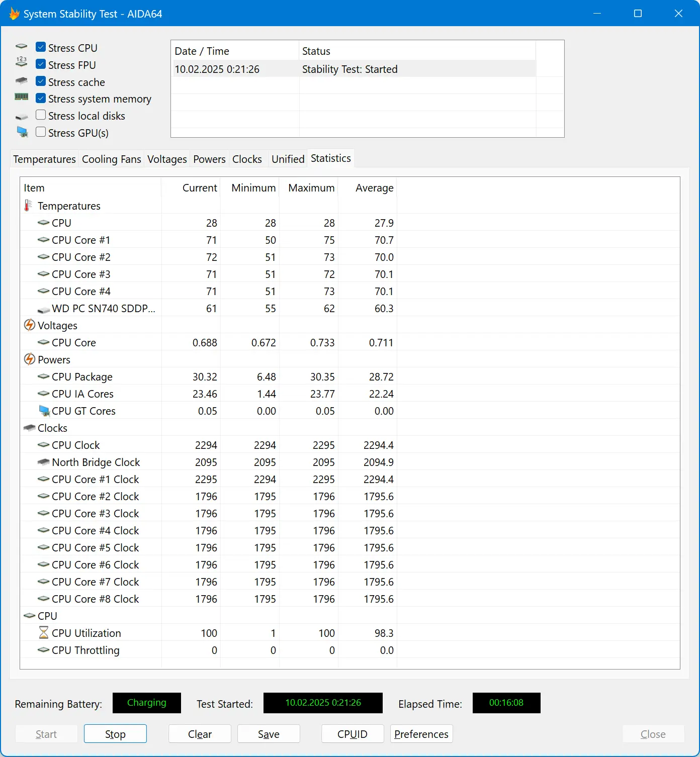
Task: Click the Item column header
Action: pyautogui.click(x=91, y=187)
